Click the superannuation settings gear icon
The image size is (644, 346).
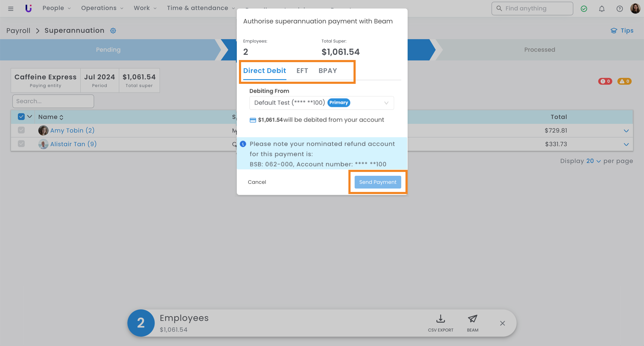point(113,30)
